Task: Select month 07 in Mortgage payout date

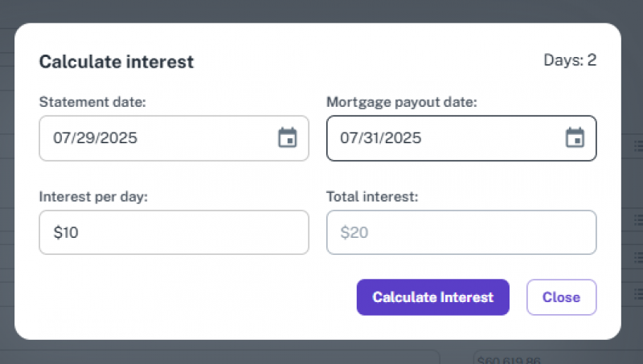Action: (x=350, y=138)
